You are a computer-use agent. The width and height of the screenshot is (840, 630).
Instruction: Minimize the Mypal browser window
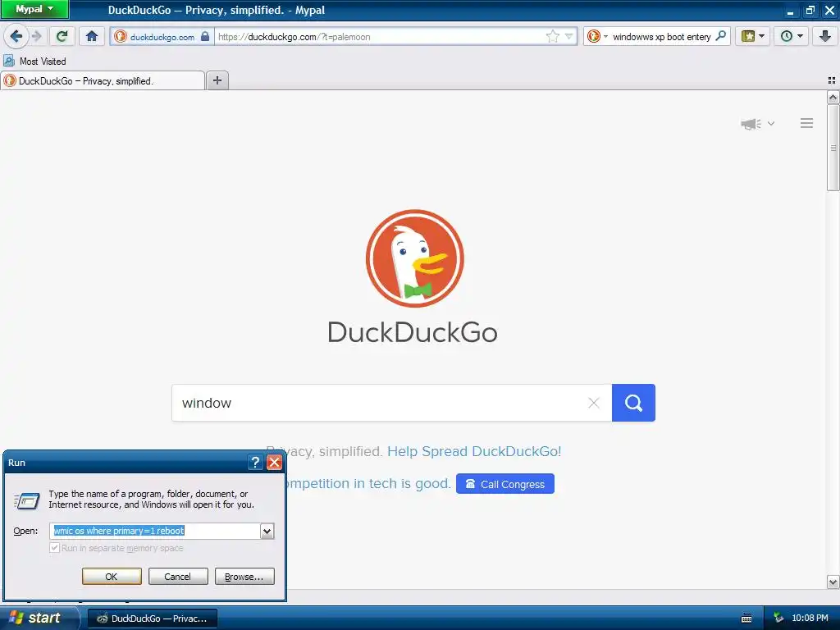coord(791,10)
